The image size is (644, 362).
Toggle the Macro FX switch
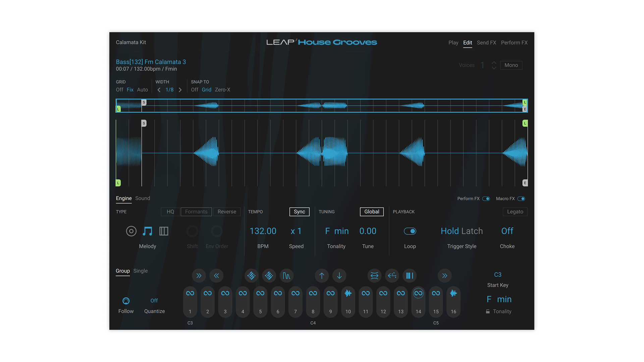[521, 199]
